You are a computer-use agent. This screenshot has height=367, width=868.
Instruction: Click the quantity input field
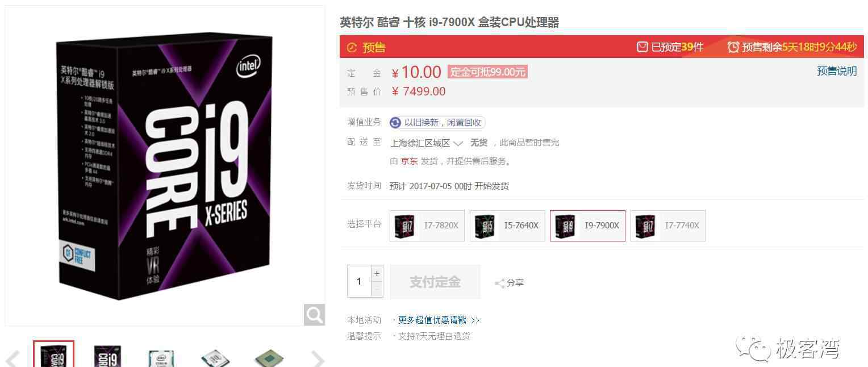359,281
